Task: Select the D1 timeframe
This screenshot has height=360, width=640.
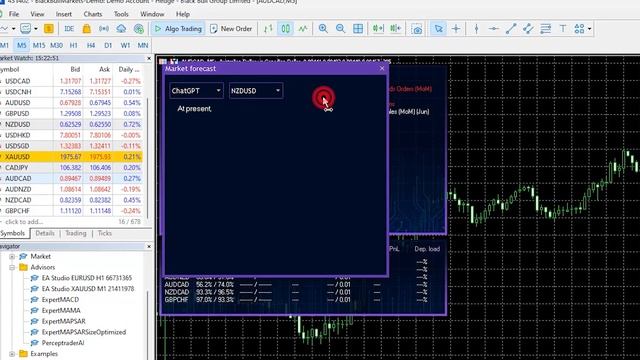Action: tap(108, 45)
